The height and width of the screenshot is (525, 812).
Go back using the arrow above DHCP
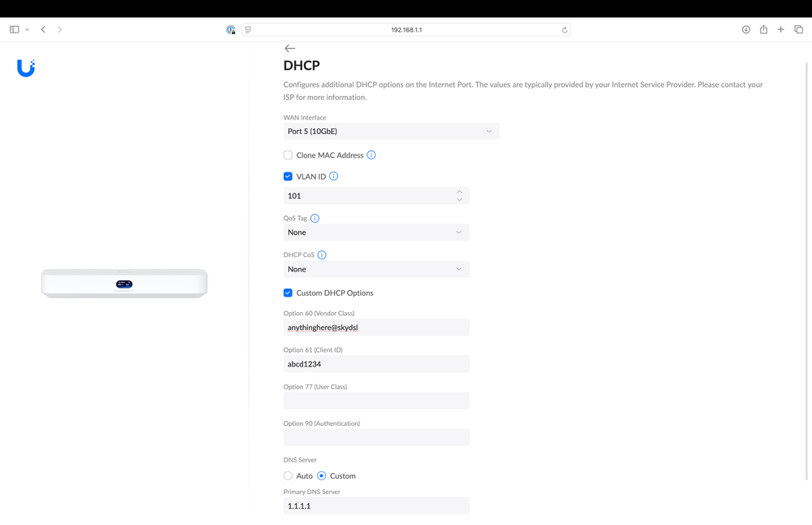pos(289,48)
